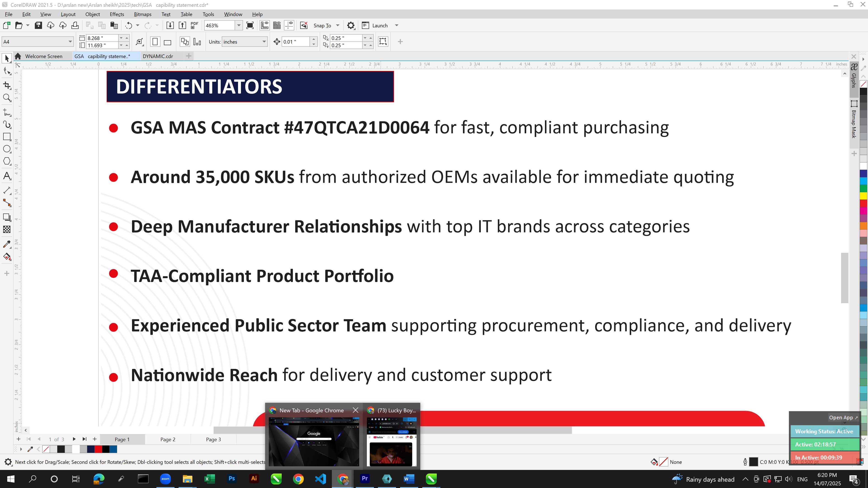Create a new document
The width and height of the screenshot is (868, 488).
pos(6,26)
